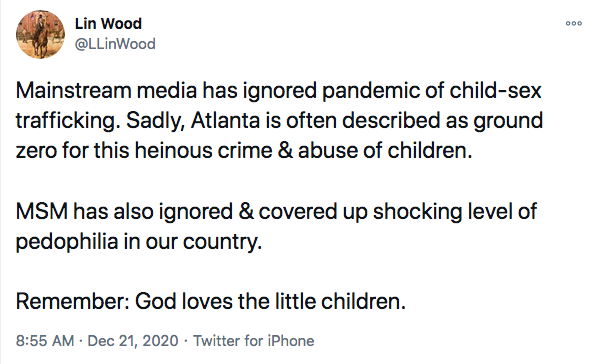The height and width of the screenshot is (364, 598).
Task: Click the phrase 'zero for this heinous crime'
Action: click(144, 150)
